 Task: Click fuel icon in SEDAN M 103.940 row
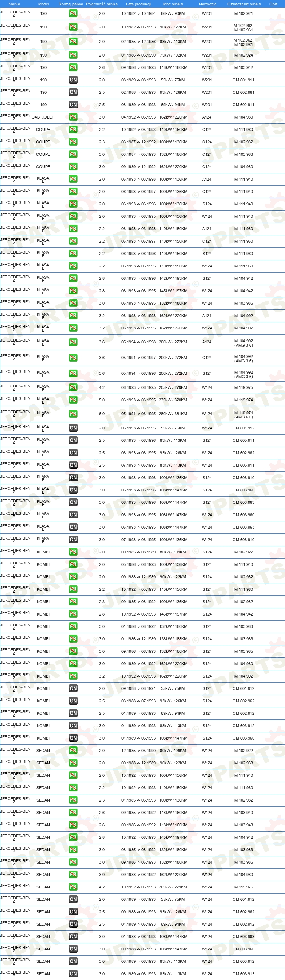pyautogui.click(x=73, y=812)
